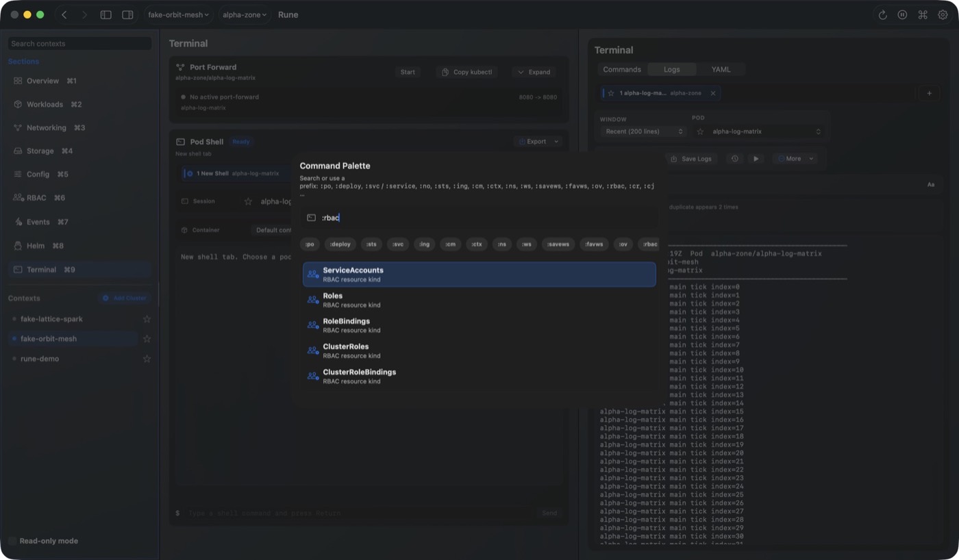Add new log tab with plus button
Image resolution: width=959 pixels, height=560 pixels.
929,93
